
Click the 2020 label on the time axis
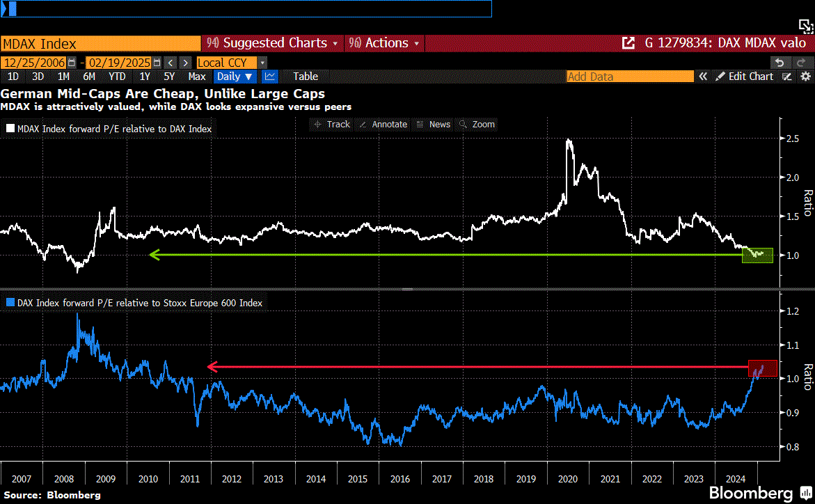tap(568, 479)
